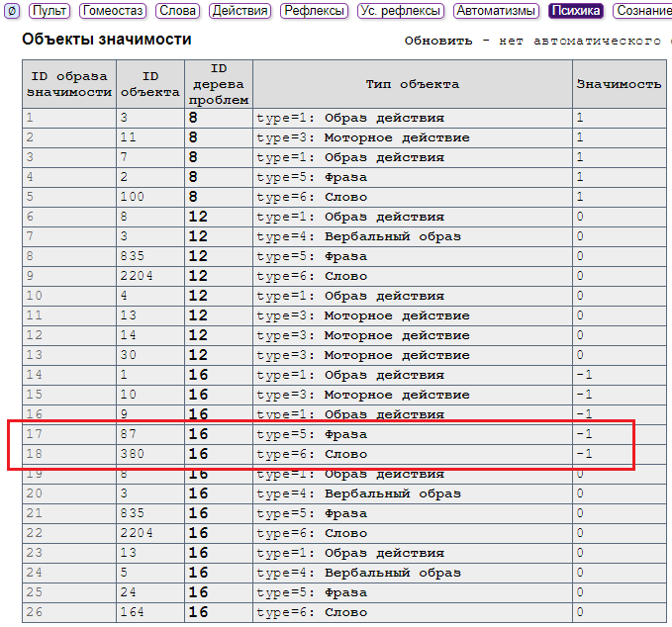The height and width of the screenshot is (627, 672).
Task: Click problem tree ID 8 in row 1
Action: [x=193, y=118]
